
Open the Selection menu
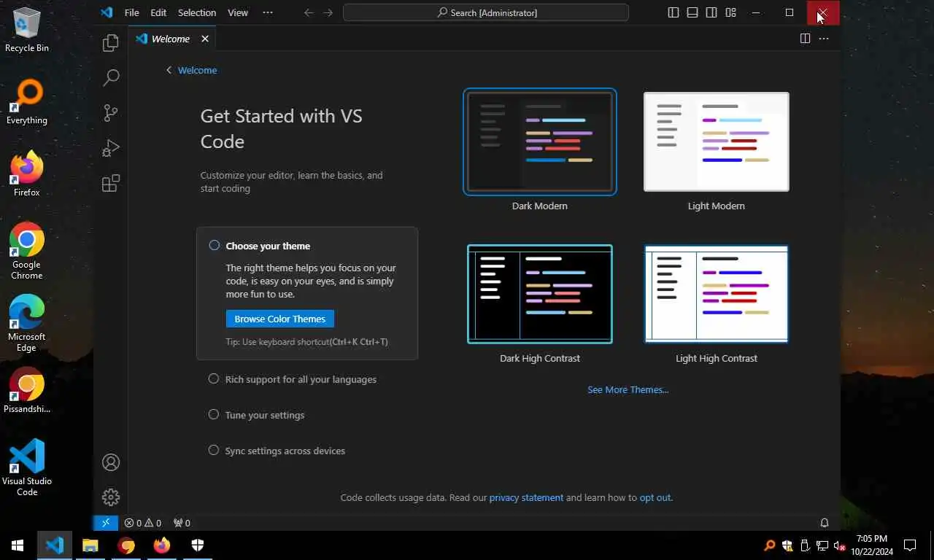[197, 12]
